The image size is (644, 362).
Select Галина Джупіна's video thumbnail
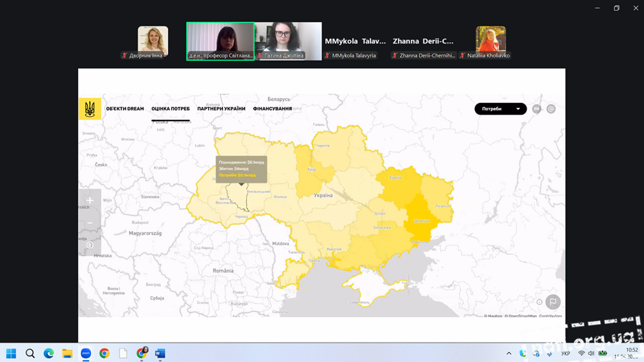tap(288, 41)
